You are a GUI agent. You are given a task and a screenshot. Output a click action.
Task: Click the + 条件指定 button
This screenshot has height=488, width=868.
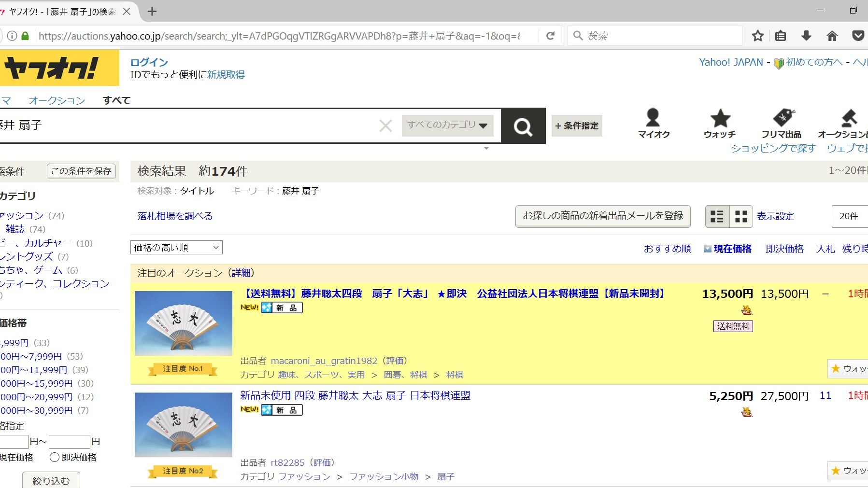(x=577, y=125)
